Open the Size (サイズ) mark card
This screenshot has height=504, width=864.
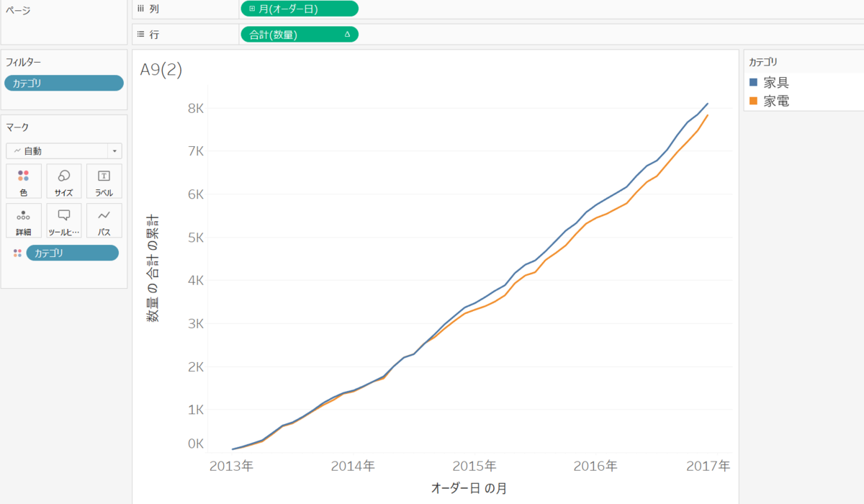tap(64, 181)
